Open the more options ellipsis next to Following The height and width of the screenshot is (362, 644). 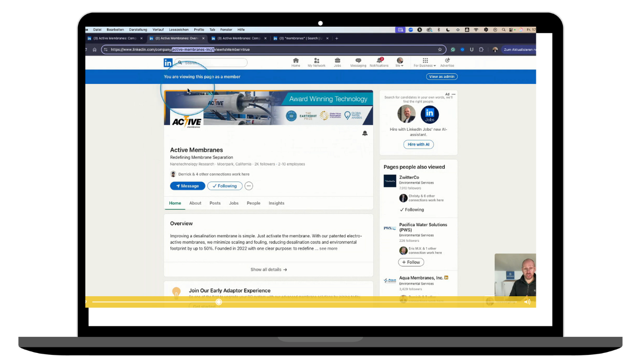(249, 186)
